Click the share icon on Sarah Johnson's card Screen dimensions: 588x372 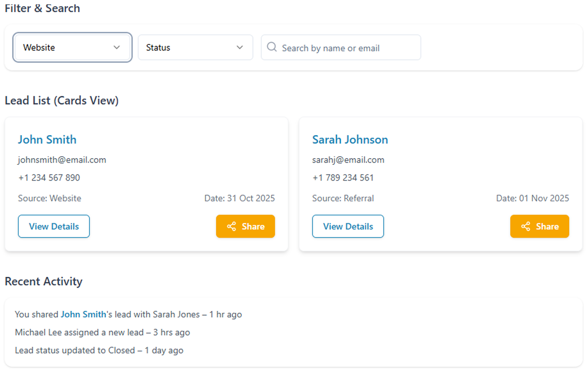pos(526,226)
